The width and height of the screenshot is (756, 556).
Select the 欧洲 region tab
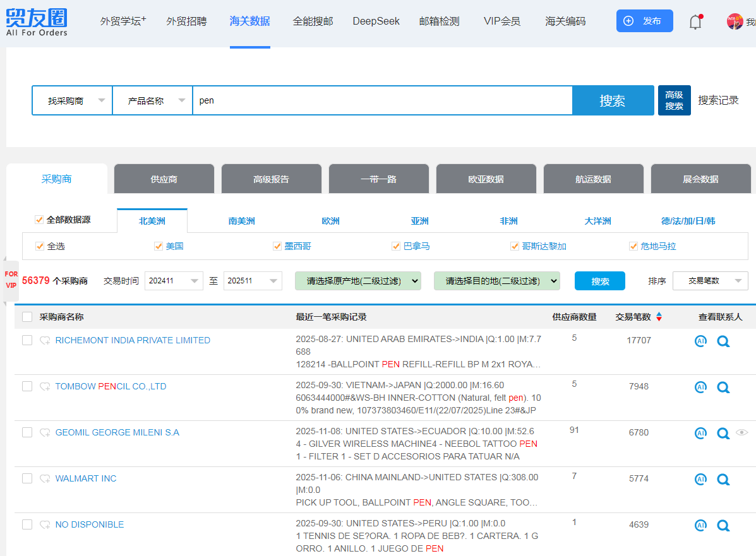[330, 221]
